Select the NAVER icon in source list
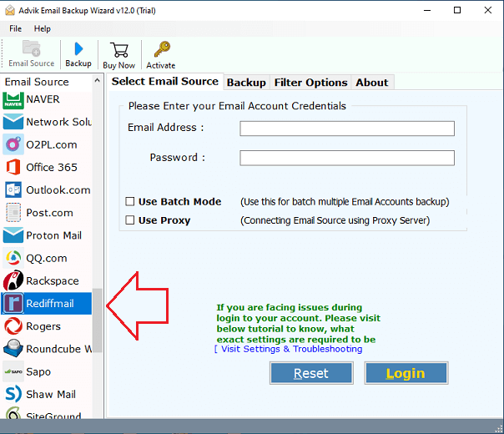 click(x=13, y=100)
